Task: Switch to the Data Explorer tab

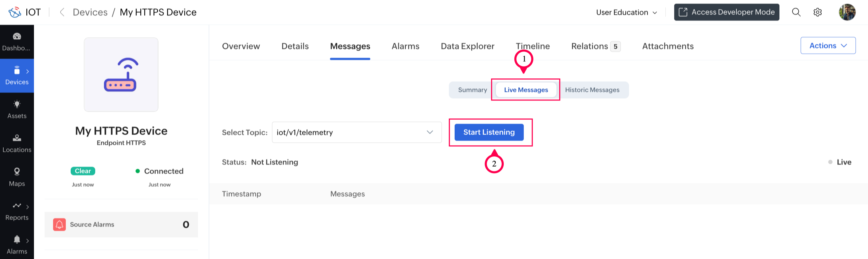Action: (x=467, y=46)
